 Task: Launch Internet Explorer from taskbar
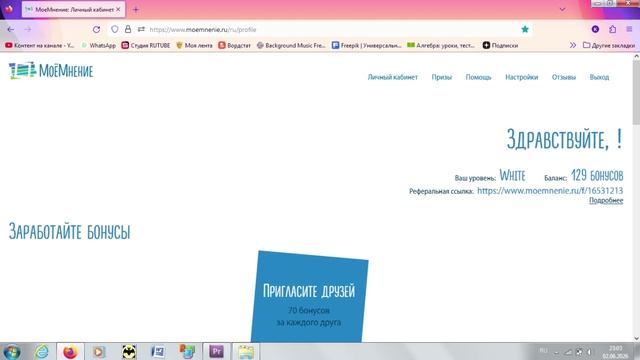coord(41,351)
